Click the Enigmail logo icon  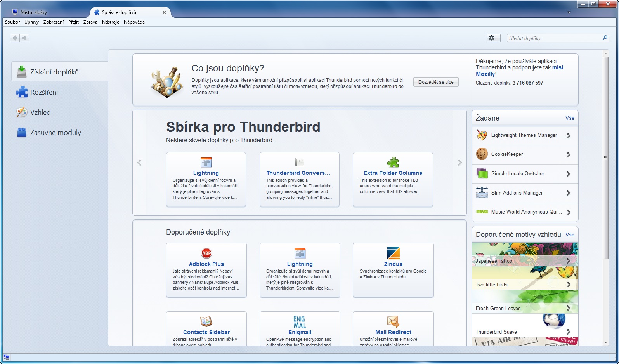(300, 322)
